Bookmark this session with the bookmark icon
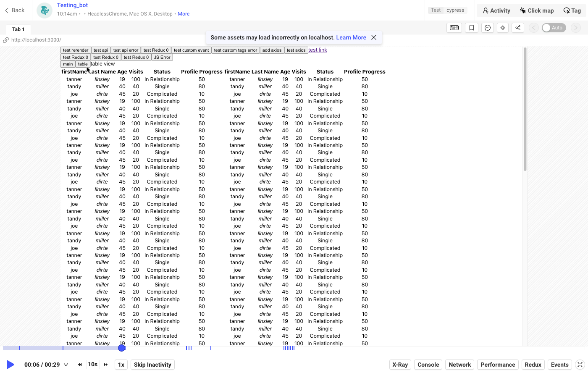Image resolution: width=588 pixels, height=378 pixels. coord(472,28)
